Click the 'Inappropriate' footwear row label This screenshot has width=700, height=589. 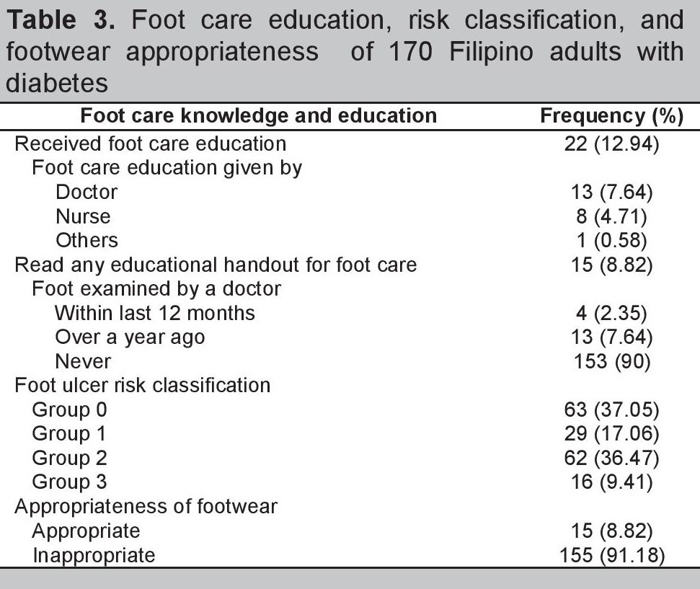(93, 554)
